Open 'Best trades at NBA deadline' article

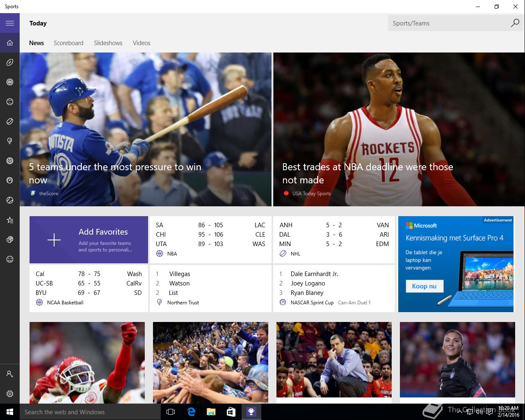[399, 129]
